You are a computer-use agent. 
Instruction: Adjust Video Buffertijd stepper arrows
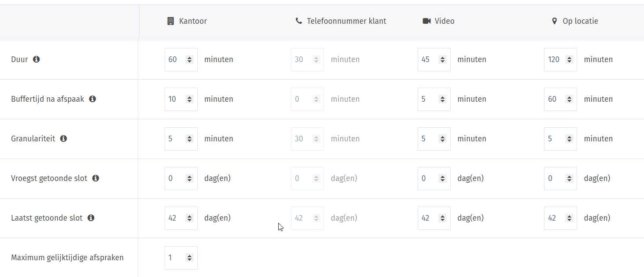(442, 99)
